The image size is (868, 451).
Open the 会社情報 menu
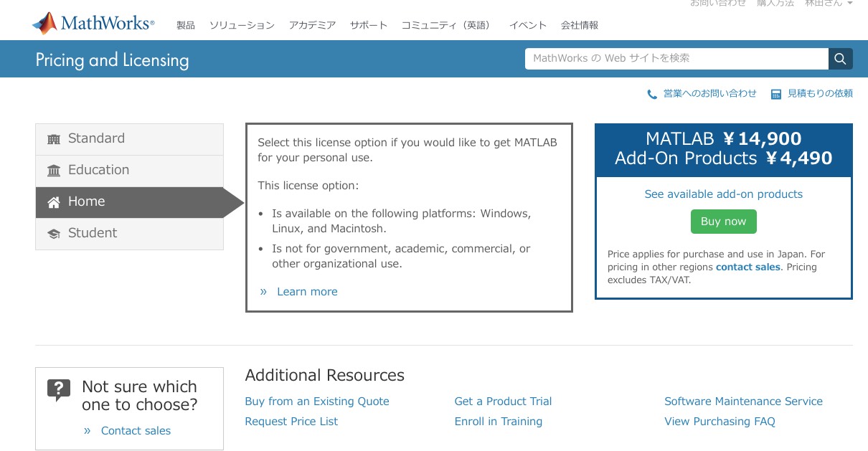(x=580, y=25)
